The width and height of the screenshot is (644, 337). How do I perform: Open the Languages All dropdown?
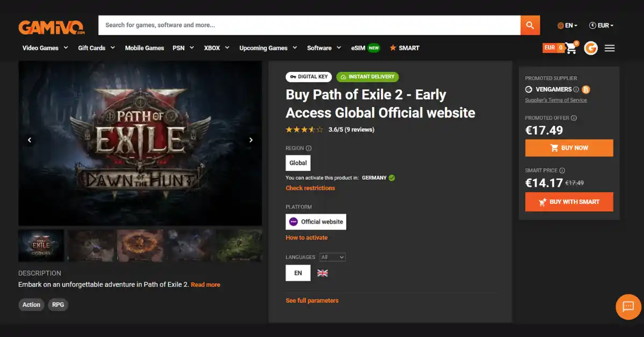click(x=332, y=257)
